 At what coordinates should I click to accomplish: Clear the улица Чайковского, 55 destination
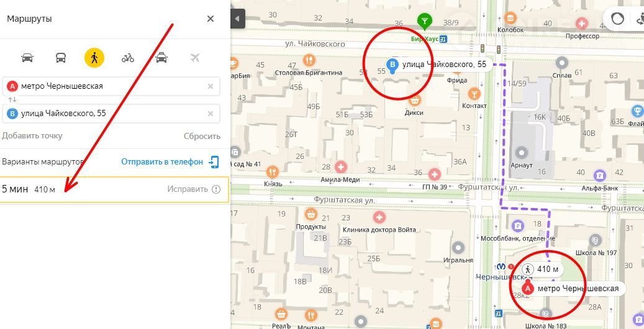(211, 114)
